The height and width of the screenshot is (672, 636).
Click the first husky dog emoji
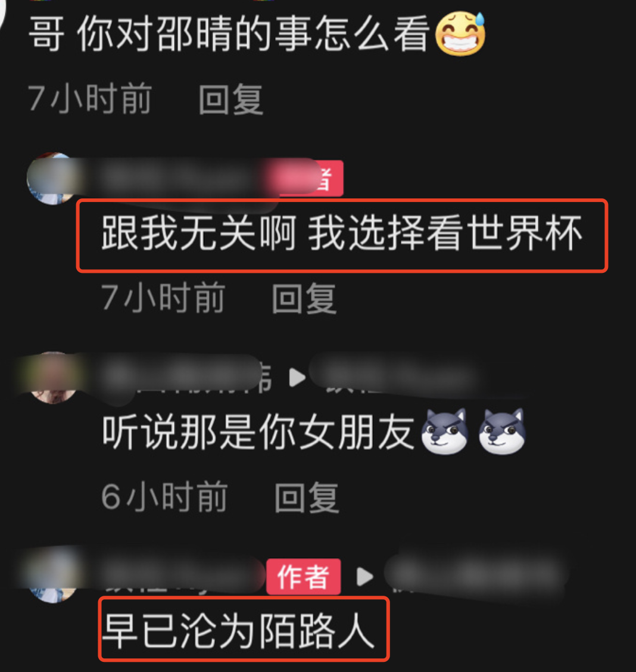pyautogui.click(x=445, y=431)
